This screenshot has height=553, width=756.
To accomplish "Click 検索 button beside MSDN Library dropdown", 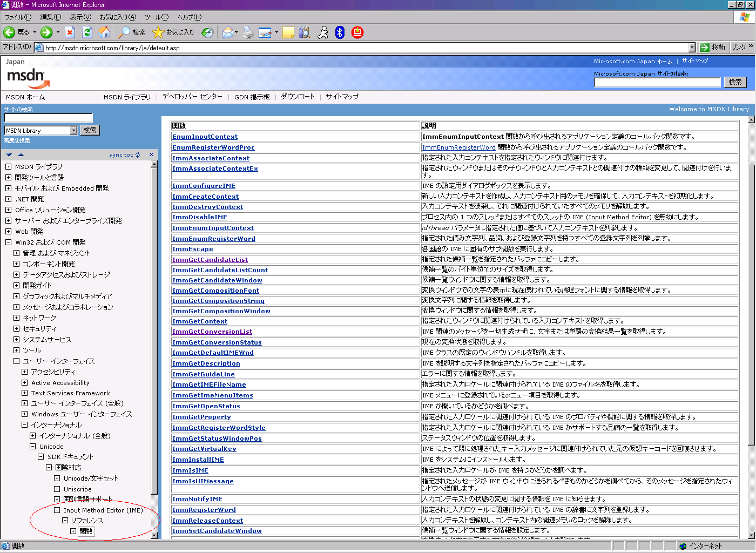I will [90, 130].
